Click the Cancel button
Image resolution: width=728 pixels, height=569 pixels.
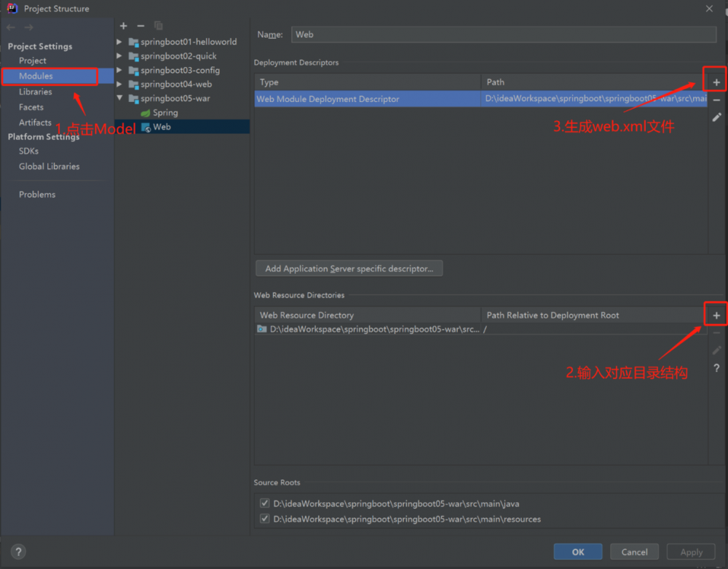coord(634,552)
